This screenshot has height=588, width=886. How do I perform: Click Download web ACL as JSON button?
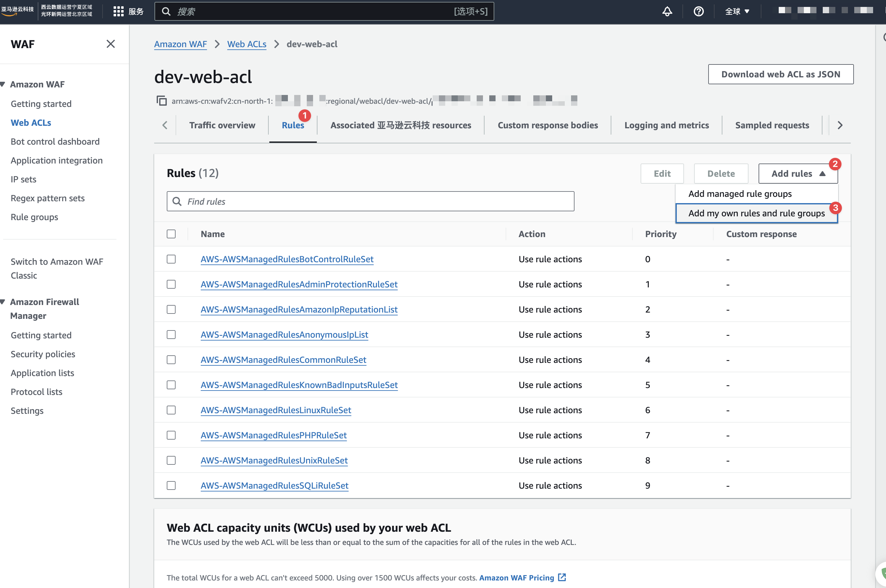pos(780,74)
